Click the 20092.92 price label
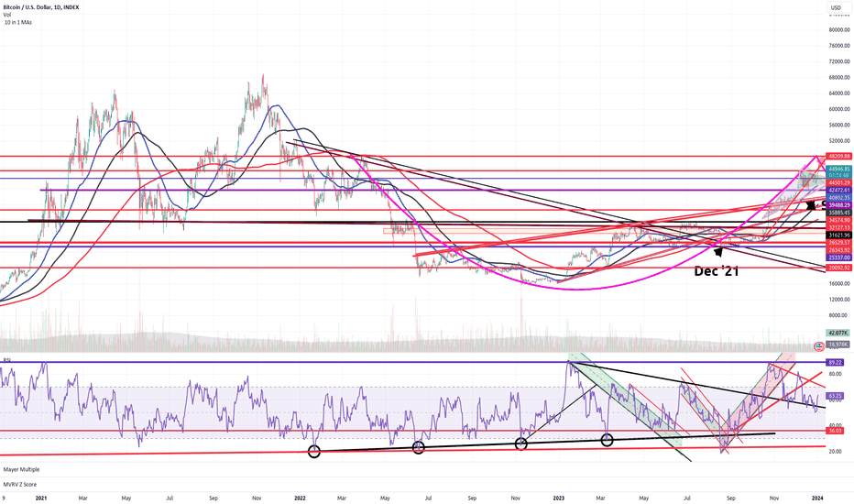 point(838,268)
